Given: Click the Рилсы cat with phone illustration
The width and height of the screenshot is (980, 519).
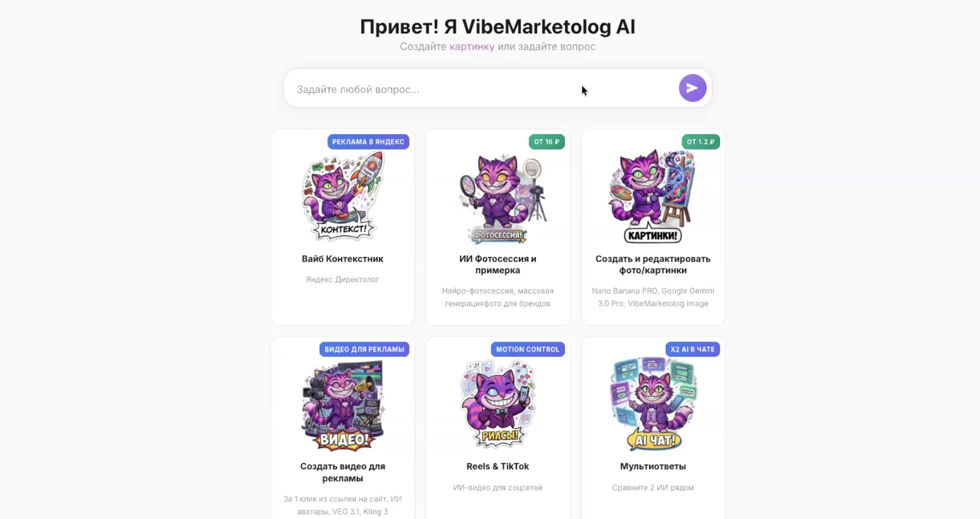Looking at the screenshot, I should [498, 403].
